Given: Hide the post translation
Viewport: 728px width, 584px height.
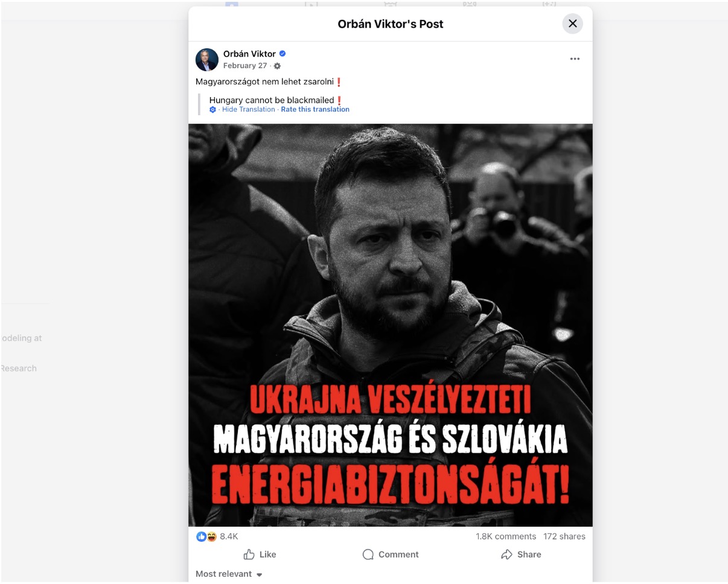Looking at the screenshot, I should click(x=248, y=109).
